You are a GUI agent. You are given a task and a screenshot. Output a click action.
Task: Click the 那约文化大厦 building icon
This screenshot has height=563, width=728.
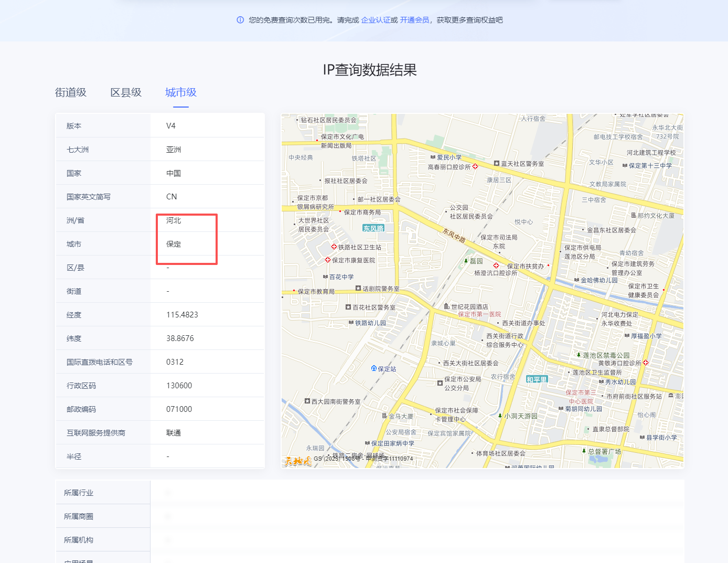coord(634,215)
